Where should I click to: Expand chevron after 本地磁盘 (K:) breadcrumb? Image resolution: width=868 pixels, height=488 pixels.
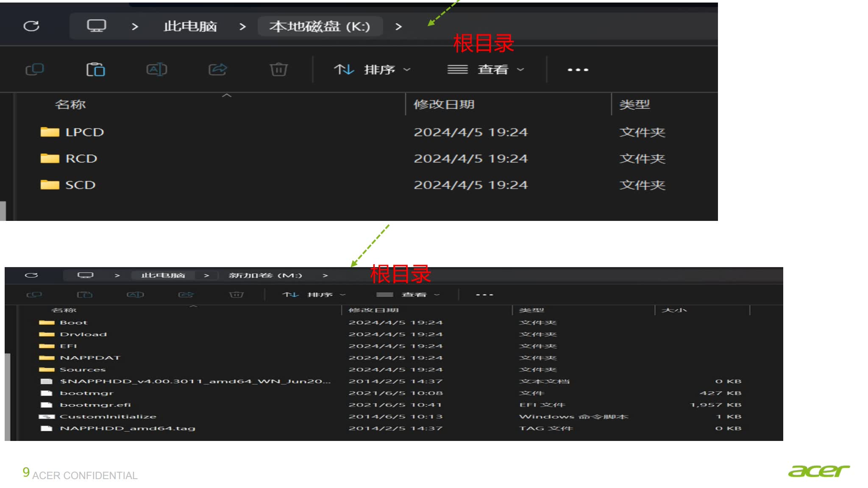point(398,27)
